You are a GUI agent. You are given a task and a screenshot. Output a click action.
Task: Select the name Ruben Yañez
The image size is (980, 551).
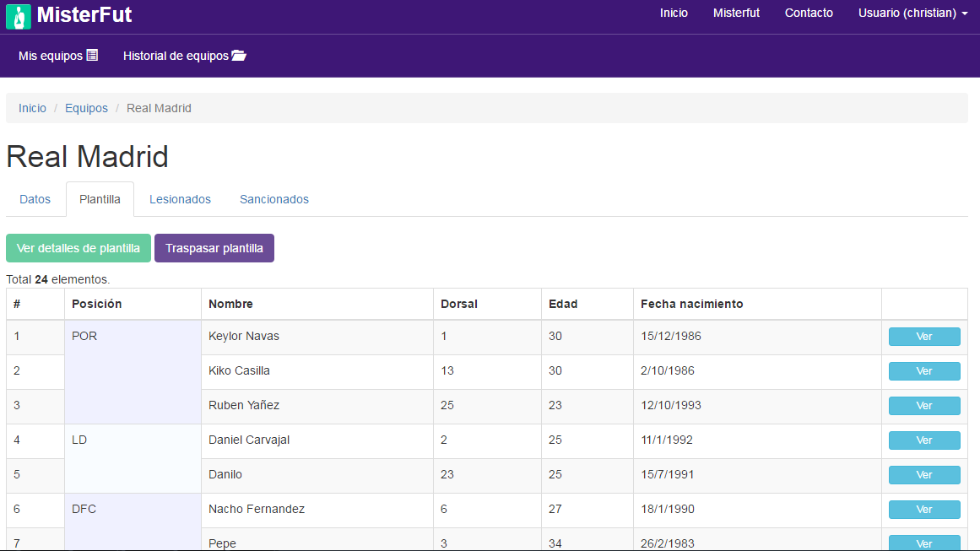[244, 405]
